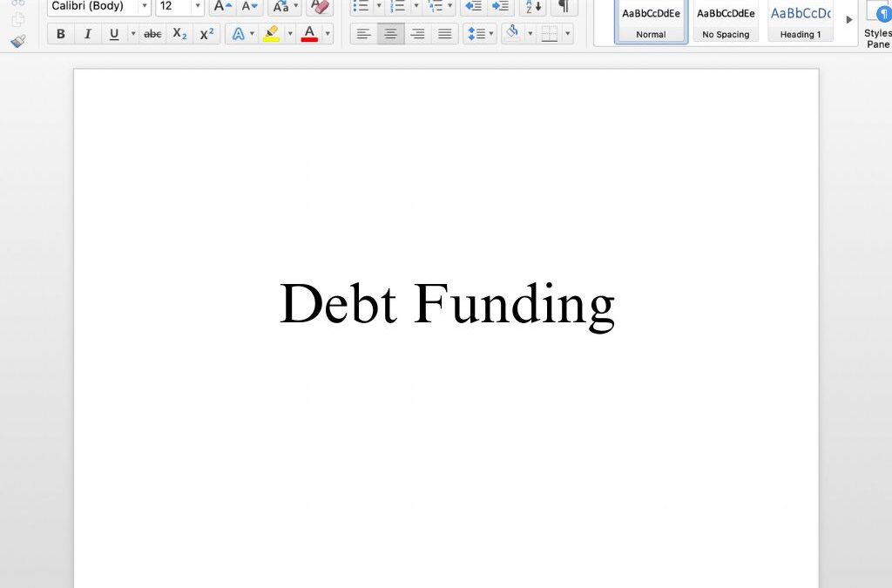Toggle superscript formatting
The image size is (892, 588).
click(x=206, y=34)
